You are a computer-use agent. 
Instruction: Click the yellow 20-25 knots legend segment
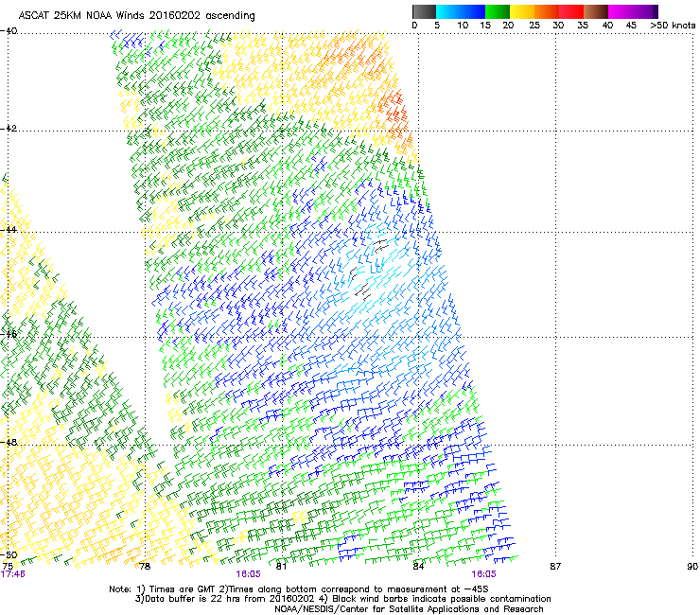522,11
